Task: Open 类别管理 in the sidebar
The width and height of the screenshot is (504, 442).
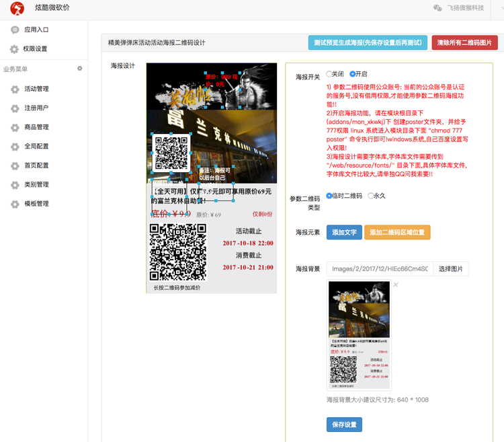Action: (37, 184)
